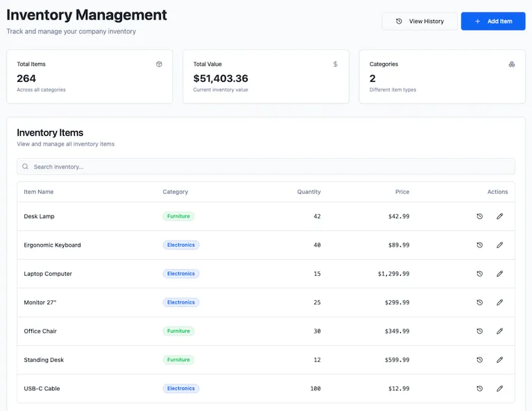The image size is (532, 411).
Task: Click the Item Name column header
Action: click(x=39, y=192)
